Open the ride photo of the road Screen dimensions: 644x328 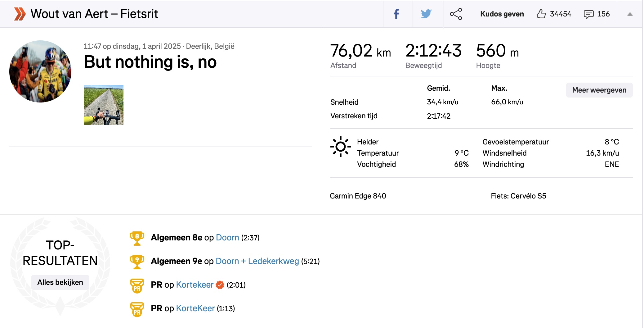coord(104,105)
